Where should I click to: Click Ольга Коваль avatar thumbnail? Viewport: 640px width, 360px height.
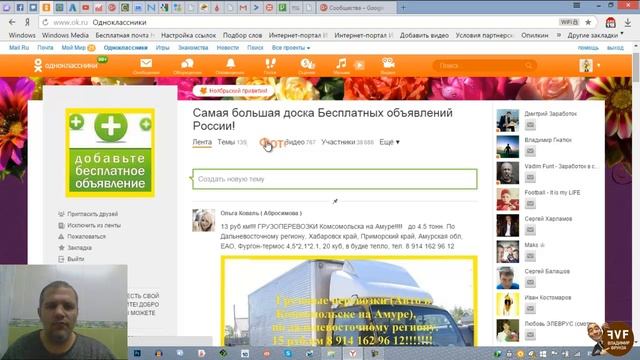tap(204, 220)
